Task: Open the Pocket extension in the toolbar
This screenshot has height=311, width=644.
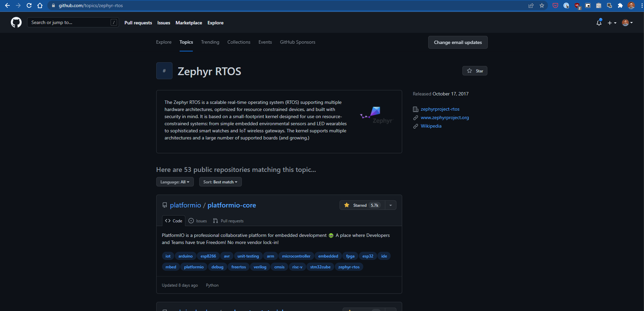Action: 555,5
